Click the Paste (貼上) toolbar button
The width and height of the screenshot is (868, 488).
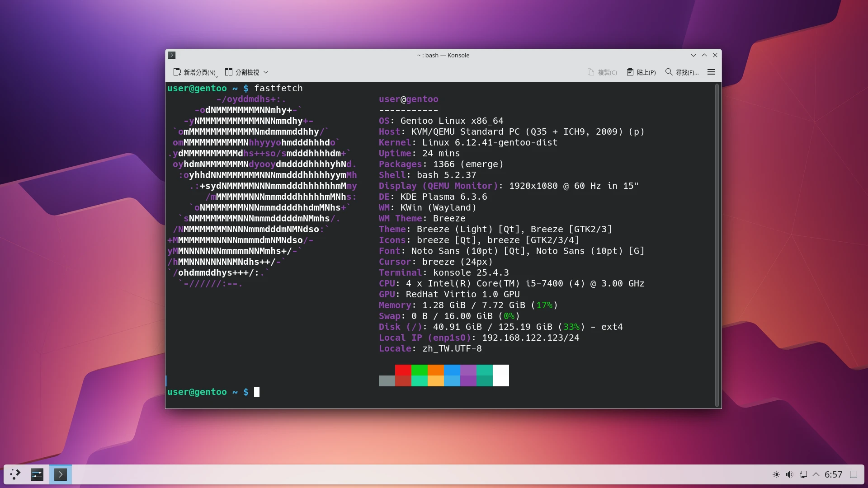pyautogui.click(x=641, y=72)
